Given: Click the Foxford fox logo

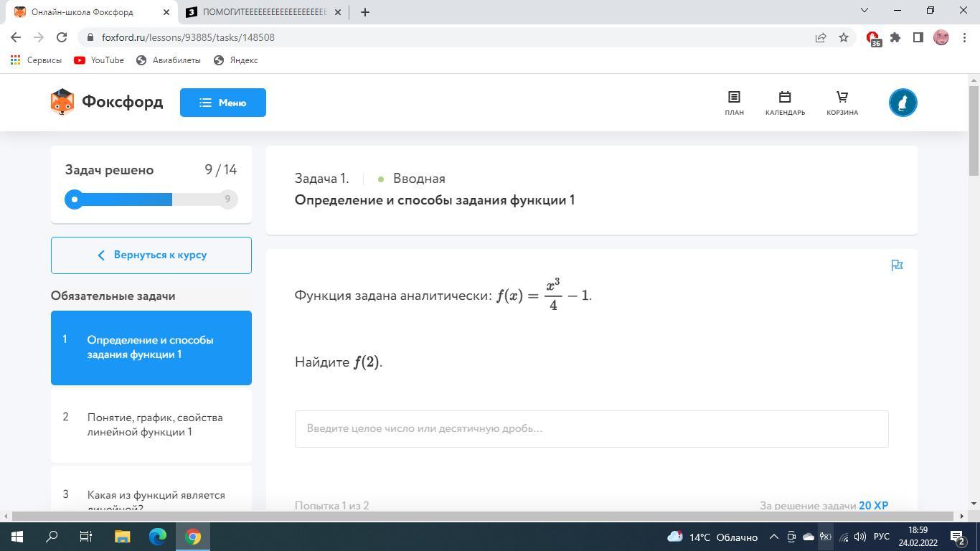Looking at the screenshot, I should click(x=62, y=103).
